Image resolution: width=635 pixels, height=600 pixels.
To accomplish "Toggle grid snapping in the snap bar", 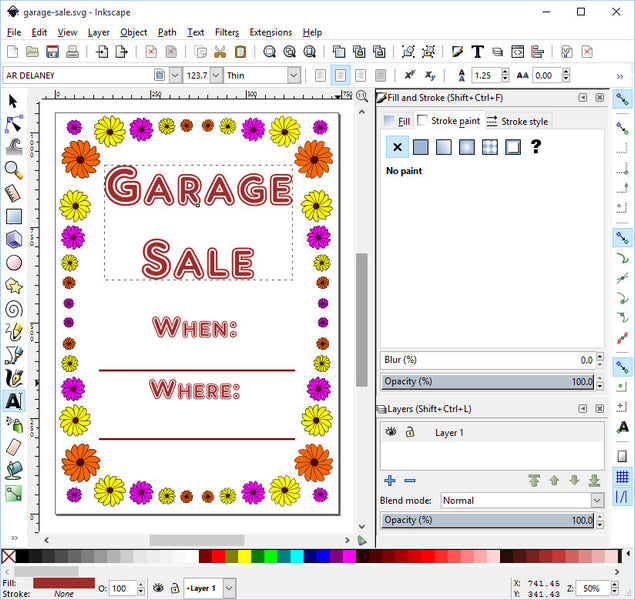I will 623,477.
